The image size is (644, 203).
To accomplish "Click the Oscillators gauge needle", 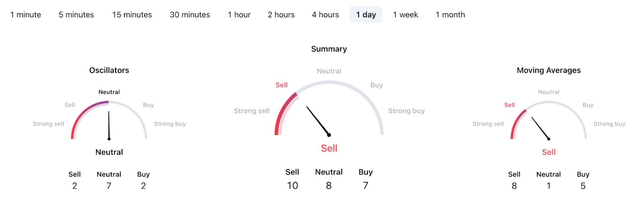I will (109, 126).
